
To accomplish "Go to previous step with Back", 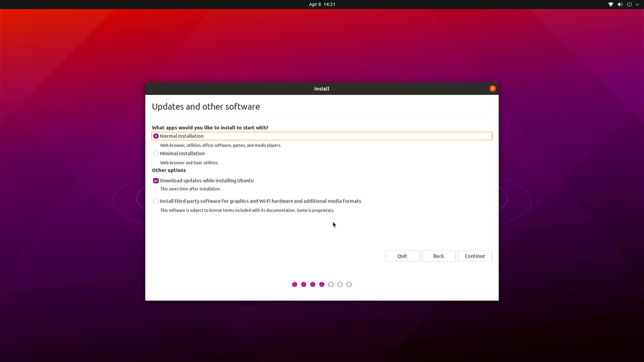I will click(438, 256).
